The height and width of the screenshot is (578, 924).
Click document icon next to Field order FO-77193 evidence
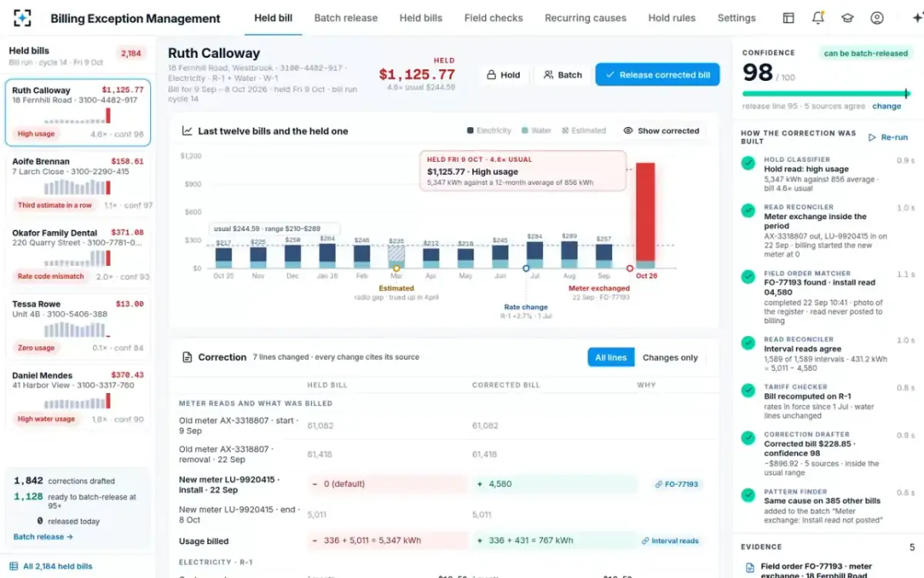[751, 568]
